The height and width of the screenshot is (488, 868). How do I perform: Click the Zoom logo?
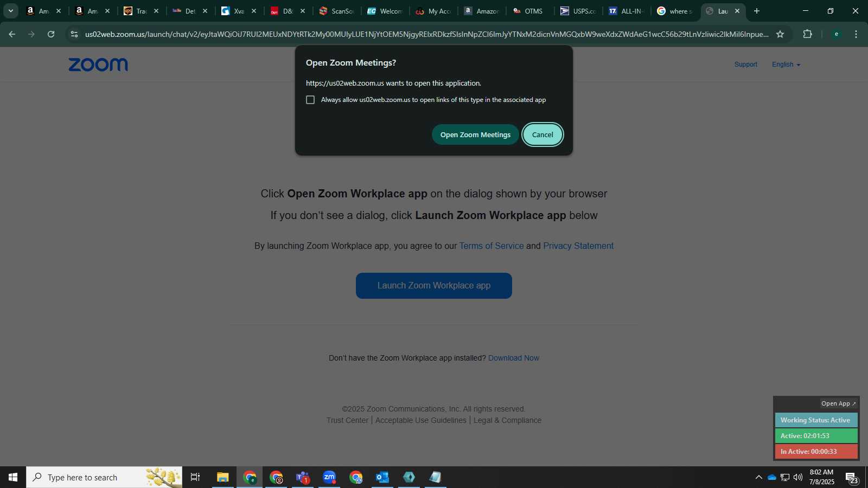[98, 65]
